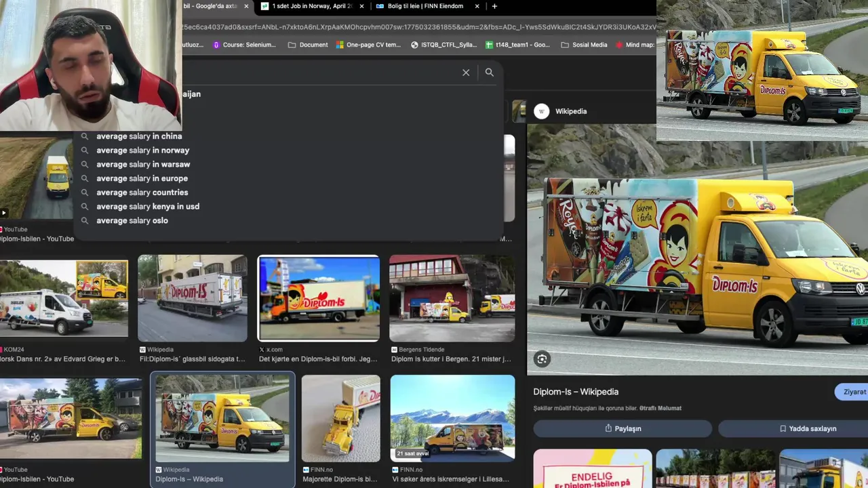This screenshot has height=488, width=868.
Task: Open selected 'Diplom-Is – Wikipedia' van thumbnail
Action: coord(222,418)
